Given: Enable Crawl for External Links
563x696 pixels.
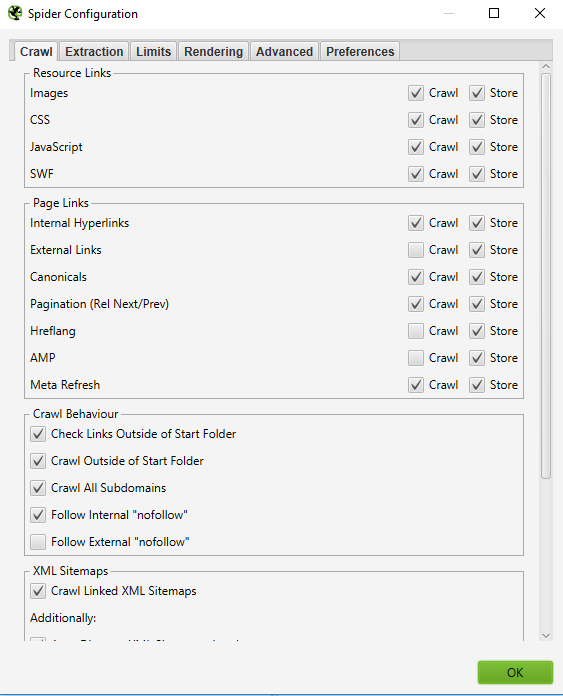Looking at the screenshot, I should tap(416, 250).
